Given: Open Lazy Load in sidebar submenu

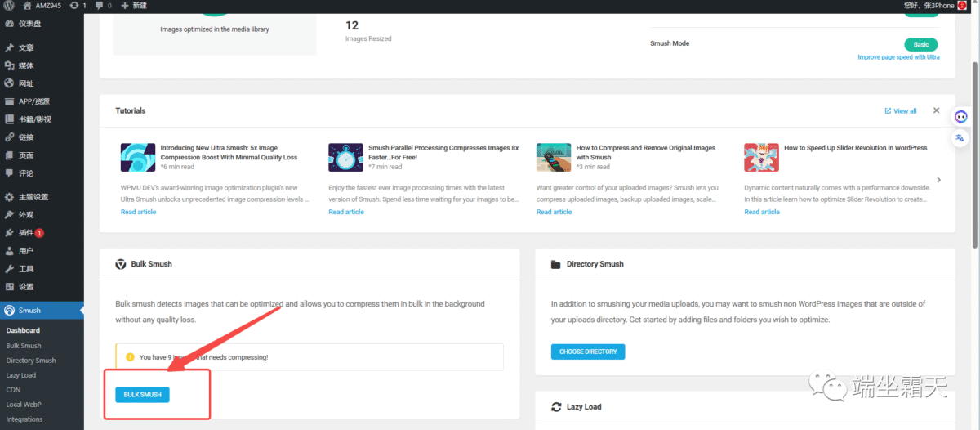Looking at the screenshot, I should coord(21,375).
